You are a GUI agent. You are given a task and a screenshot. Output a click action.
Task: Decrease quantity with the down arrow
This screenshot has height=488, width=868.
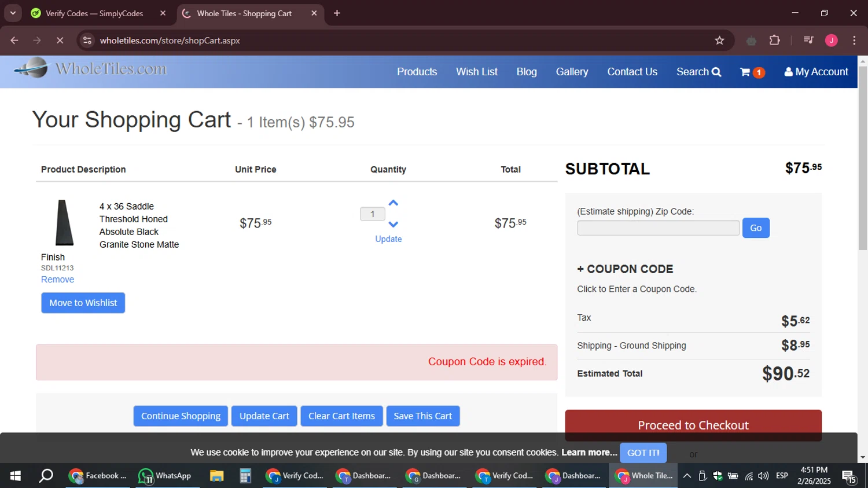[x=393, y=224]
